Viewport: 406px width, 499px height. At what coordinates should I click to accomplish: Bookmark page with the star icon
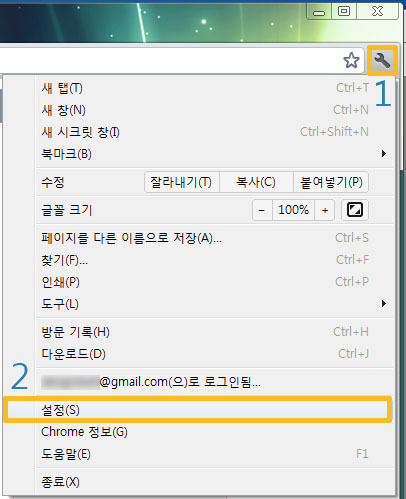tap(351, 61)
